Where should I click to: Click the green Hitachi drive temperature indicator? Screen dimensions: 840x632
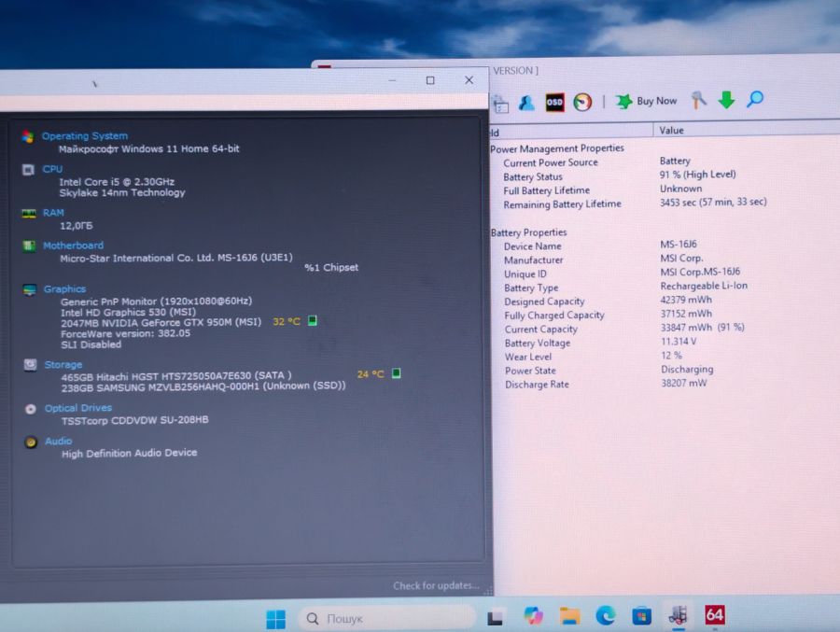pyautogui.click(x=396, y=373)
